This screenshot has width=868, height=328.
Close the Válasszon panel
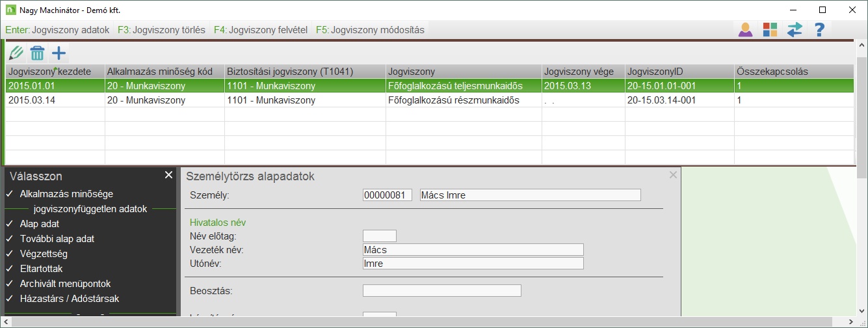pyautogui.click(x=168, y=175)
